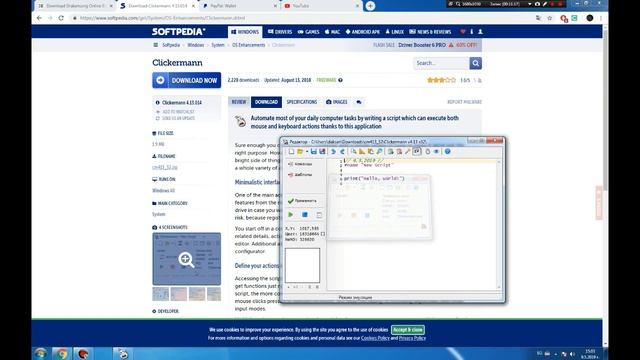The image size is (640, 360).
Task: Click the REPORT MALWARE link
Action: click(464, 102)
